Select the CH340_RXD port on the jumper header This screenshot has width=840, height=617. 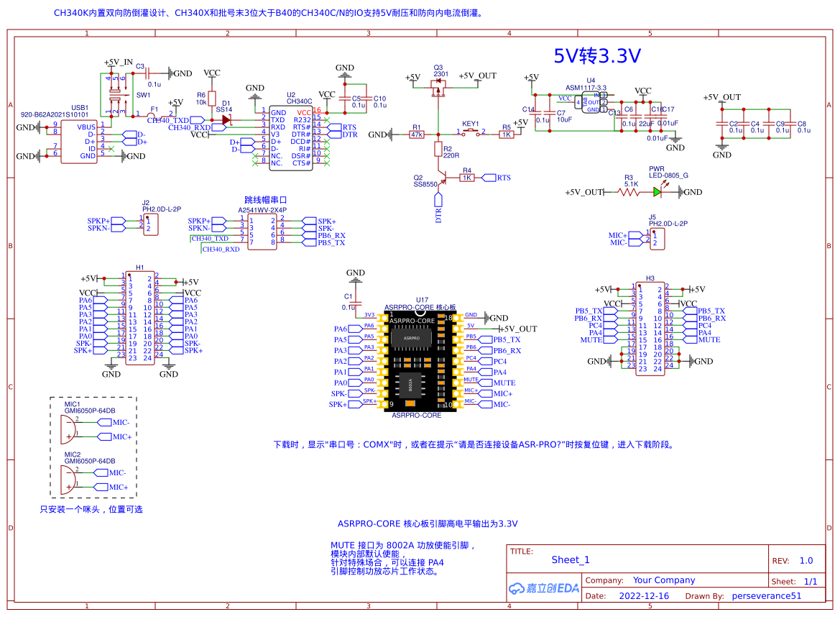[221, 250]
